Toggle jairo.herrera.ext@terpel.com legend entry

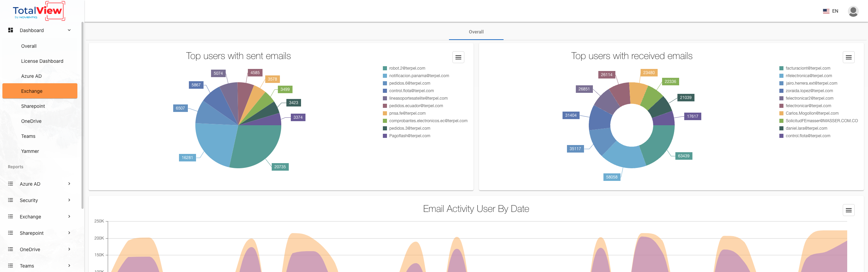coord(808,83)
